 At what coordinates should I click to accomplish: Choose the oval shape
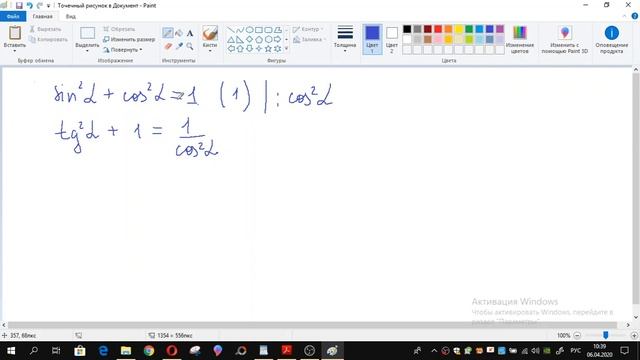pyautogui.click(x=249, y=30)
